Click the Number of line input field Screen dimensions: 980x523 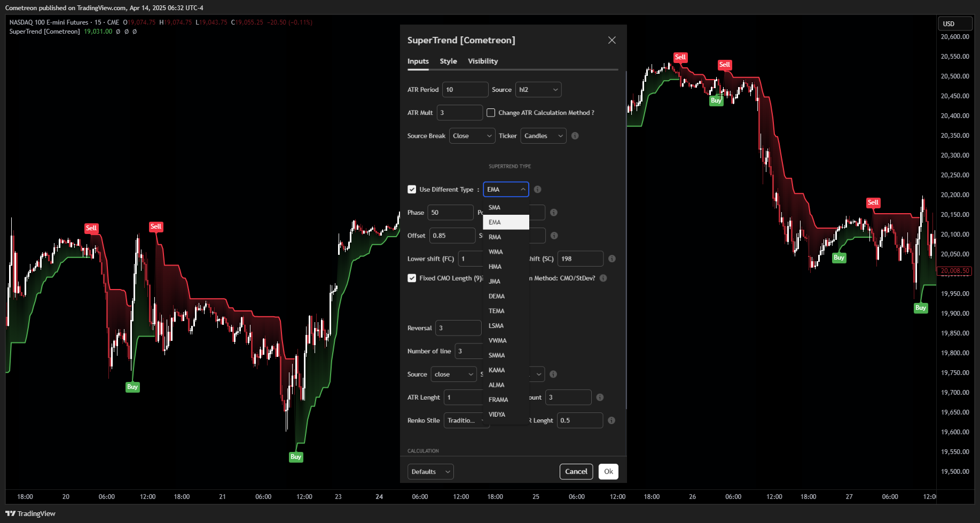469,351
